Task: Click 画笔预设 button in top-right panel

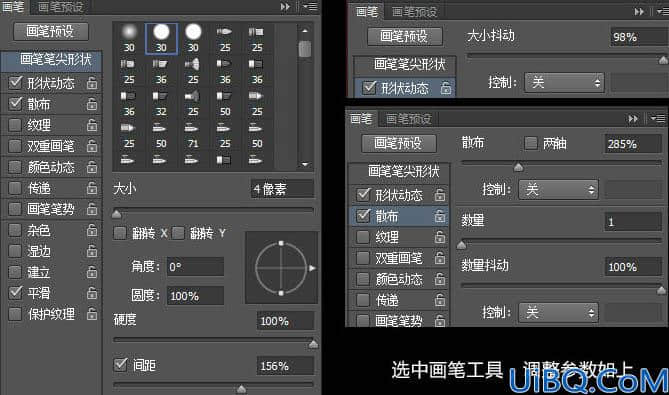Action: point(405,36)
